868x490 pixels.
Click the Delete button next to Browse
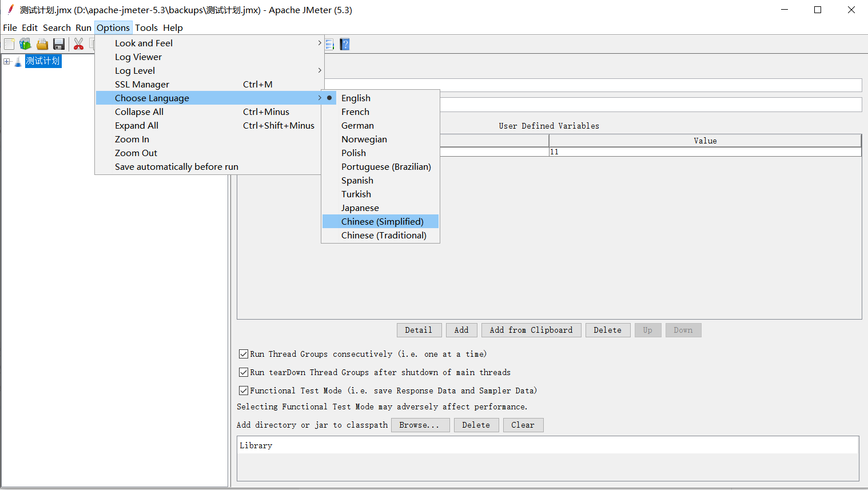[x=476, y=425]
